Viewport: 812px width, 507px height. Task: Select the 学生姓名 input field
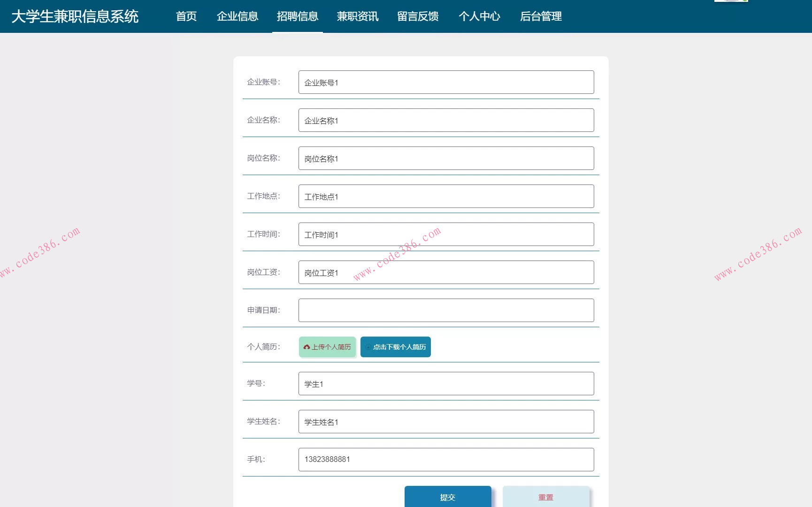[446, 422]
